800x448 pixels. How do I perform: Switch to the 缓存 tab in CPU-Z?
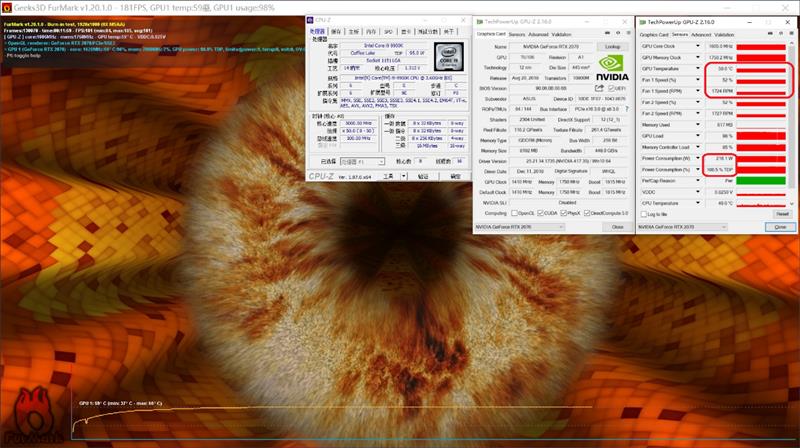pos(336,32)
